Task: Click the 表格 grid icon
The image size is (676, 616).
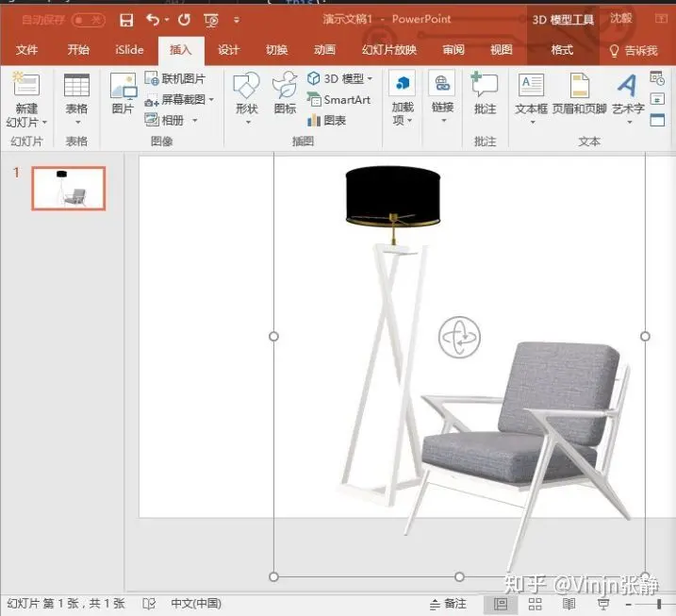Action: coord(76,85)
